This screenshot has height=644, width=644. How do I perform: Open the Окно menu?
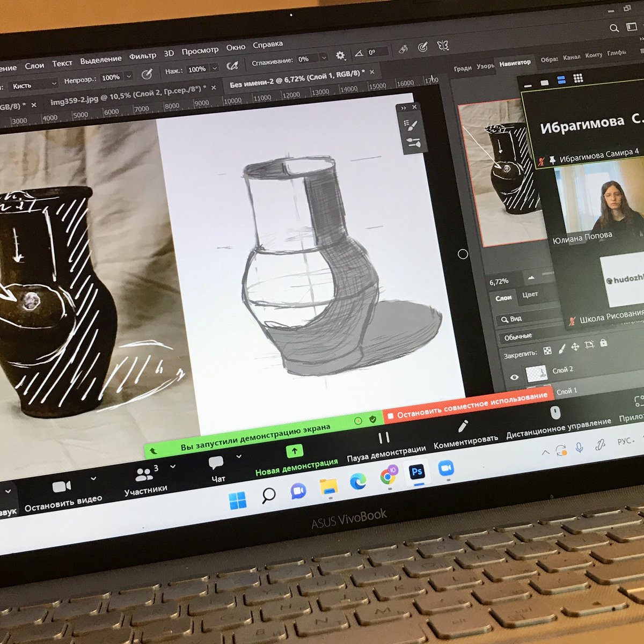pyautogui.click(x=236, y=47)
